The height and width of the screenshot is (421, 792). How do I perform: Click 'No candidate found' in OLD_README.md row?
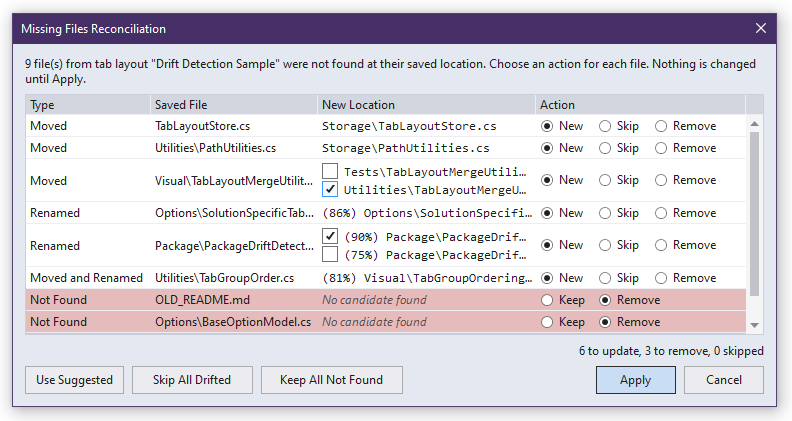point(374,300)
